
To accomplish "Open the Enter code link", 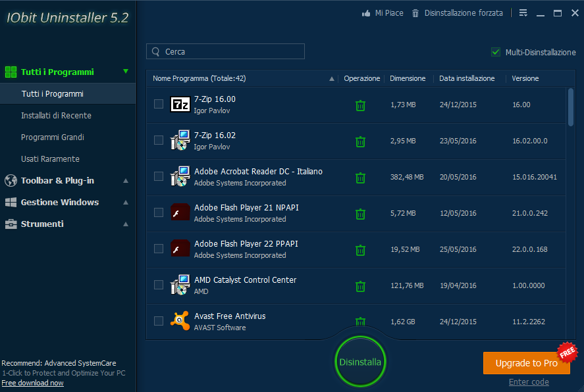I will [529, 382].
